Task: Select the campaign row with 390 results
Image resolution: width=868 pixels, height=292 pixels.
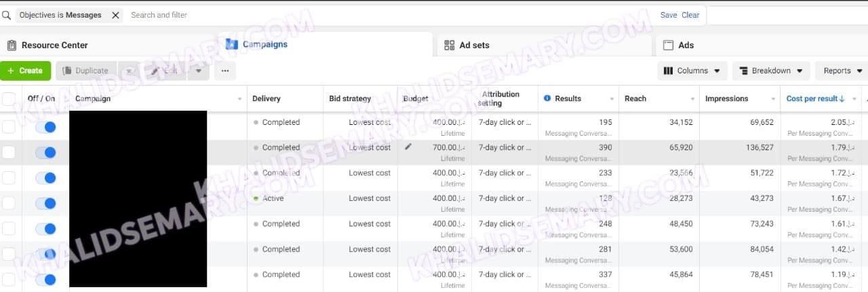Action: coord(8,152)
